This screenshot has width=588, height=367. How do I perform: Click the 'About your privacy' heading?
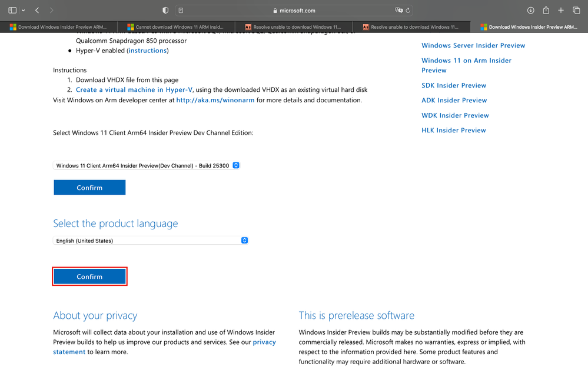point(95,316)
